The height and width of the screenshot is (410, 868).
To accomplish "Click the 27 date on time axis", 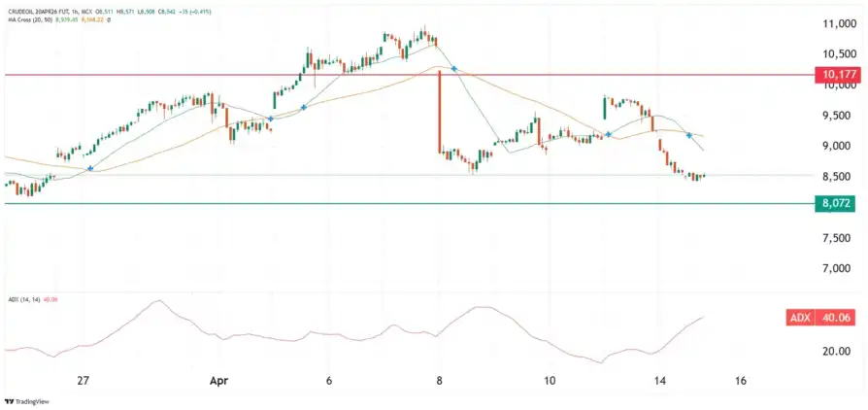I will [83, 381].
